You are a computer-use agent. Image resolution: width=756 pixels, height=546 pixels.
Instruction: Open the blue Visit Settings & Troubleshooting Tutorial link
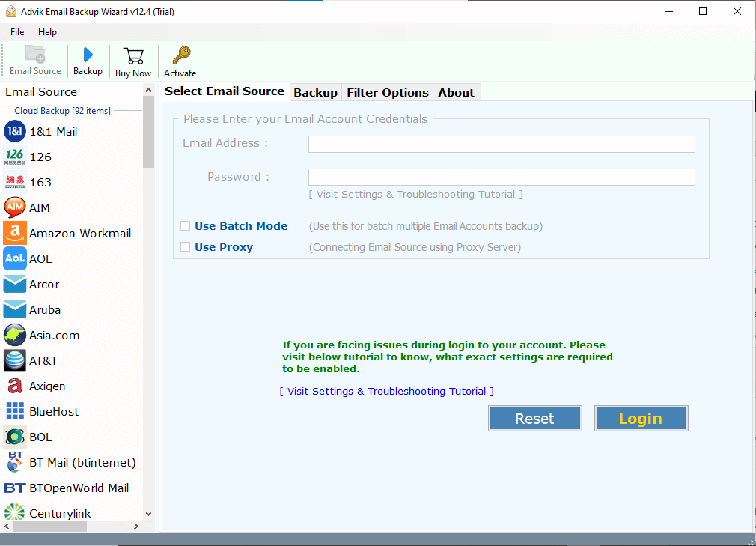[x=387, y=391]
